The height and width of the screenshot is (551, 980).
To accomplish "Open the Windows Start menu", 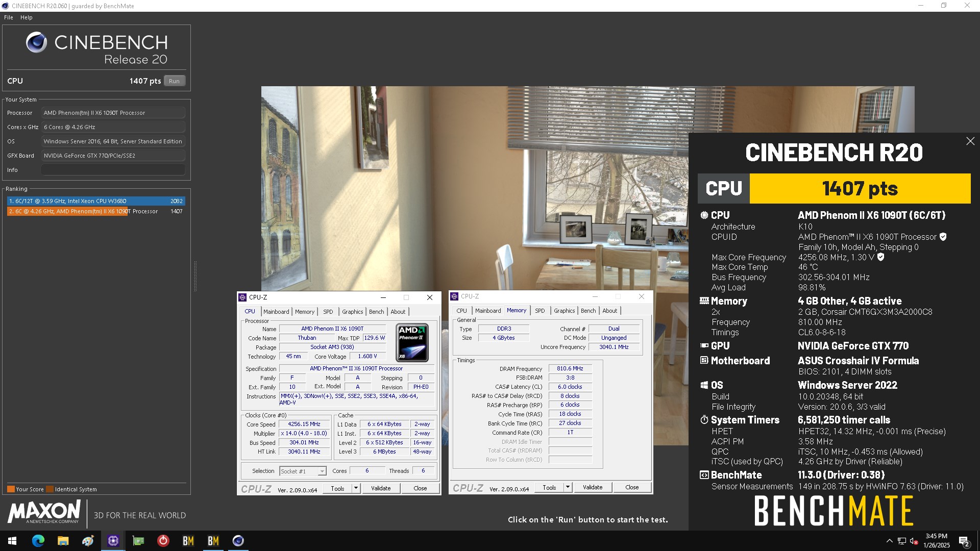I will (x=12, y=541).
